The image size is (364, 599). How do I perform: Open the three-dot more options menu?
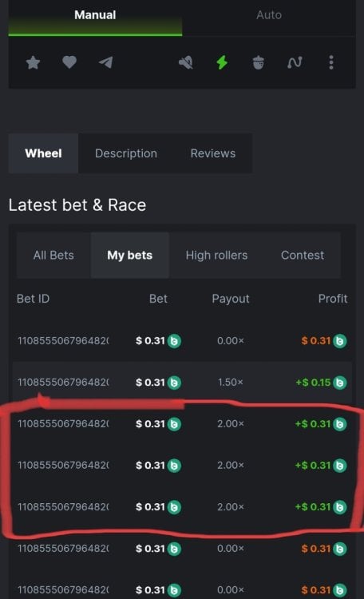coord(331,62)
